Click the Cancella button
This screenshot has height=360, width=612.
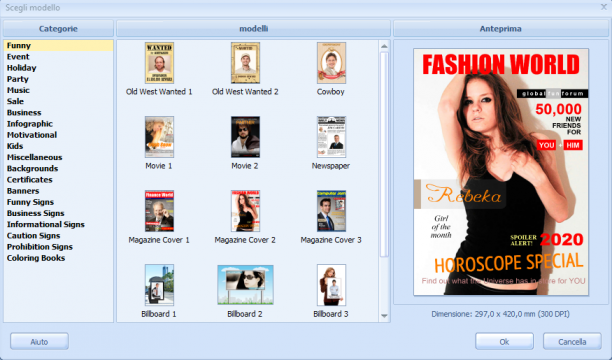572,342
